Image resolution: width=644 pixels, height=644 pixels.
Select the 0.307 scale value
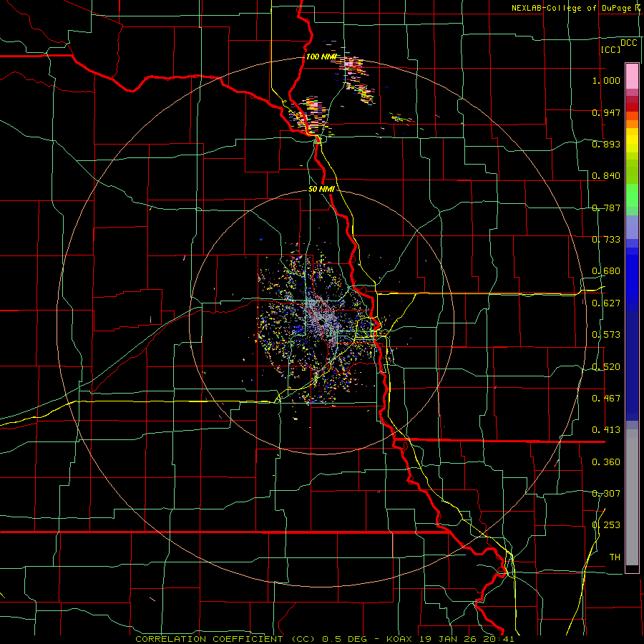(606, 494)
